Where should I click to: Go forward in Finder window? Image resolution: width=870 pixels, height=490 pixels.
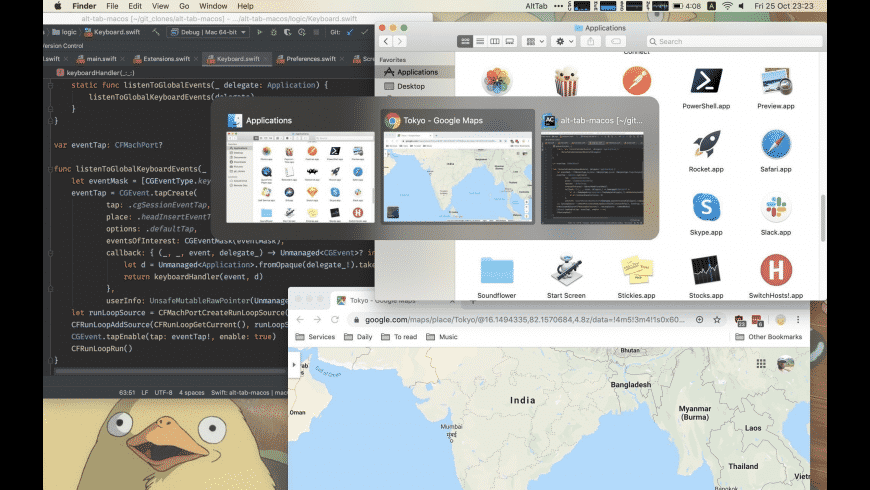tap(399, 41)
